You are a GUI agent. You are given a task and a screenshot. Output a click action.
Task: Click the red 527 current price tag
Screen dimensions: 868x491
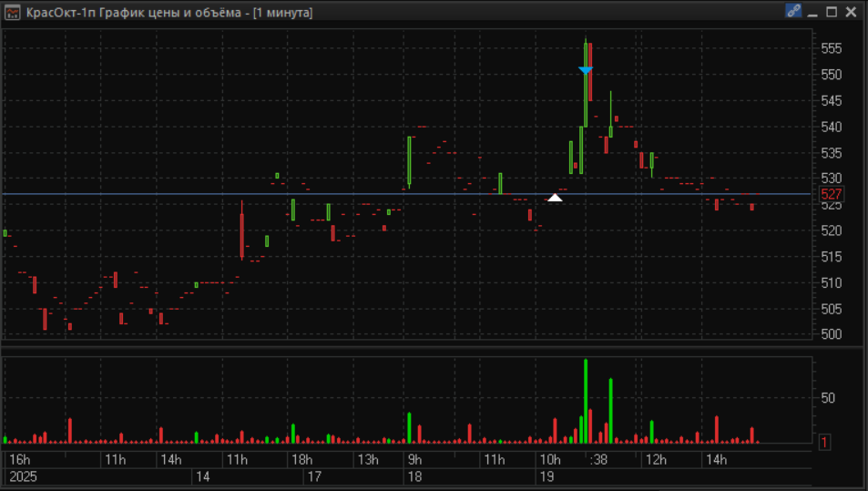831,194
